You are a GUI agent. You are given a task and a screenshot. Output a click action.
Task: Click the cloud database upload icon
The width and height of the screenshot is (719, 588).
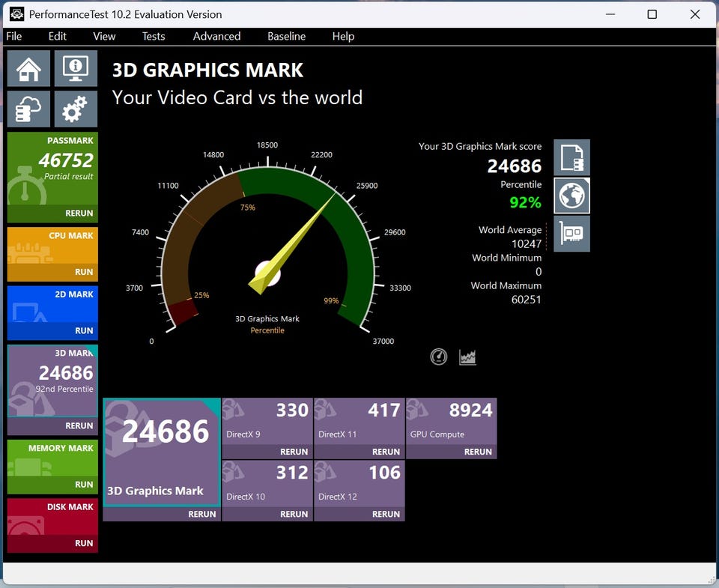[x=29, y=109]
